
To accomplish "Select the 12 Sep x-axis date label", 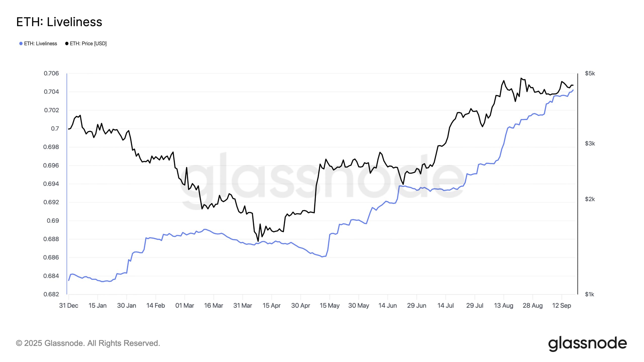I will pyautogui.click(x=561, y=305).
